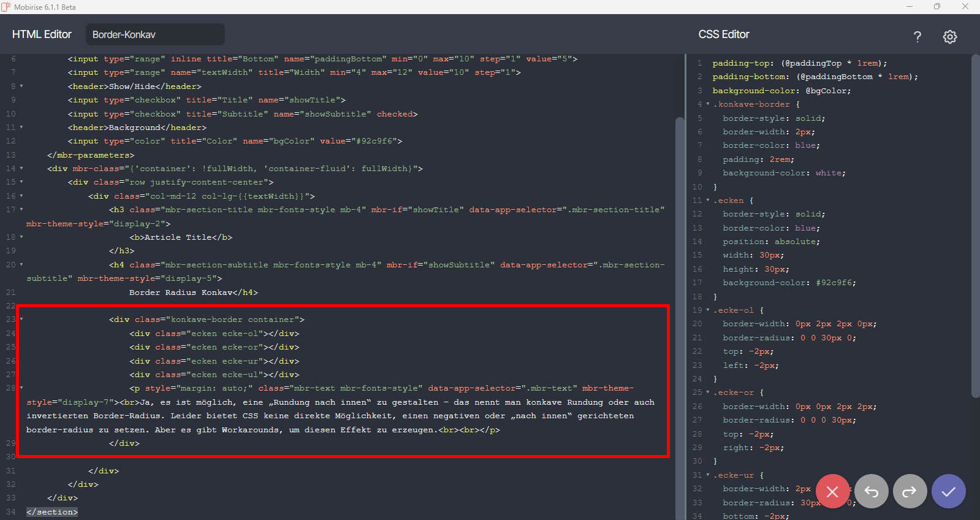This screenshot has height=520, width=980.
Task: Click the Mobirise logo in title bar
Action: tap(6, 7)
